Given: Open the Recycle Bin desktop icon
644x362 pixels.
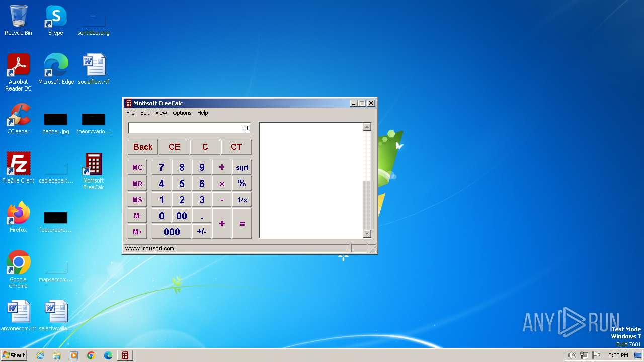Looking at the screenshot, I should (18, 20).
